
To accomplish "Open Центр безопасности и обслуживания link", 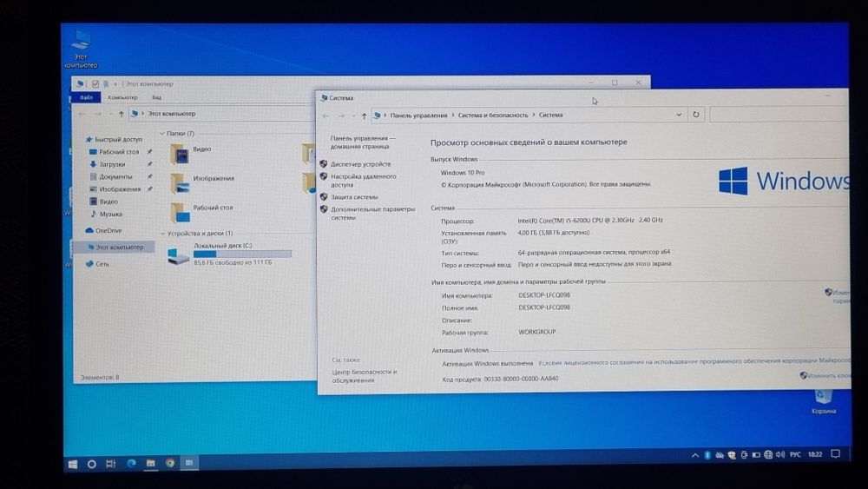I will (365, 376).
